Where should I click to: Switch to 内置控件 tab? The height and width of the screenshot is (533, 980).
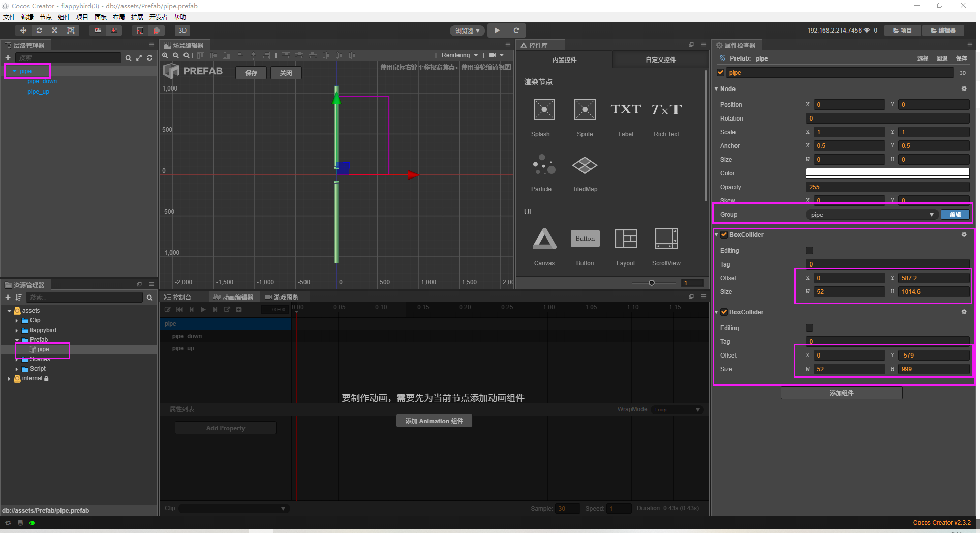click(564, 60)
